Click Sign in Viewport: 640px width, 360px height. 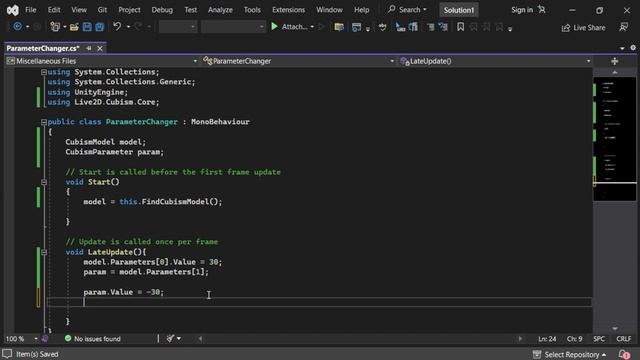pos(522,10)
